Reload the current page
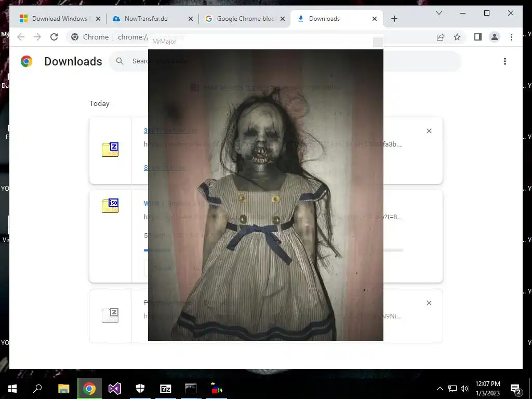This screenshot has height=399, width=532. tap(54, 37)
